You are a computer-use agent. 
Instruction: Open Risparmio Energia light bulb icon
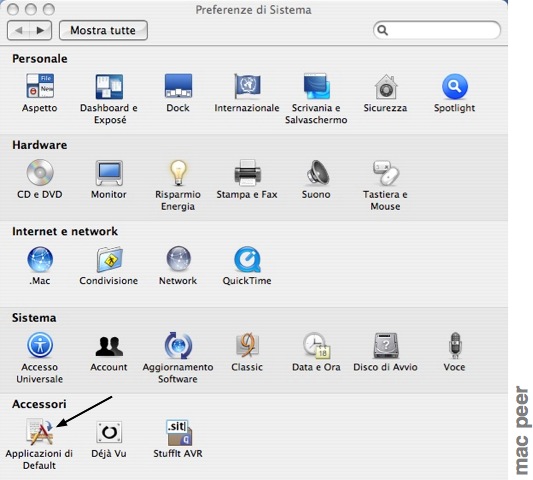click(x=178, y=173)
